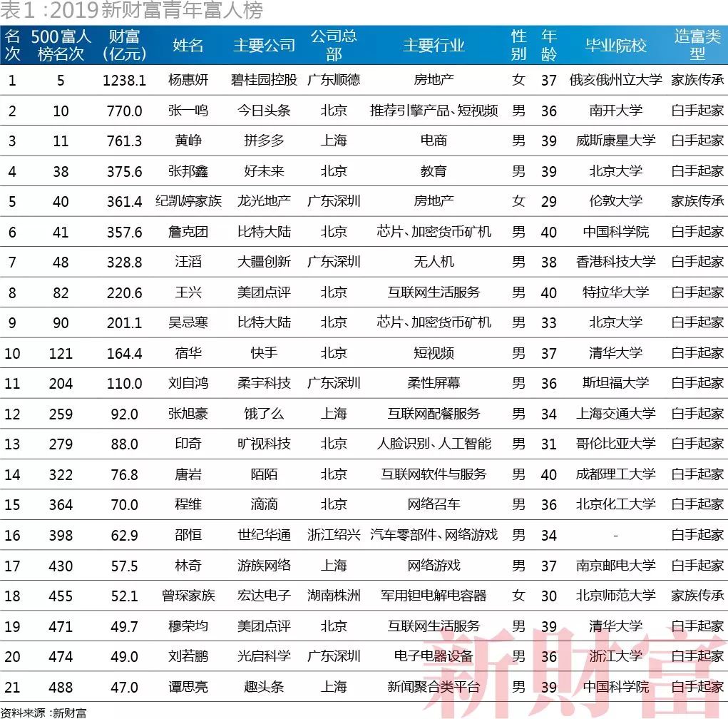Image resolution: width=728 pixels, height=719 pixels.
Task: Click the company cell 龙光地产
Action: pos(265,201)
